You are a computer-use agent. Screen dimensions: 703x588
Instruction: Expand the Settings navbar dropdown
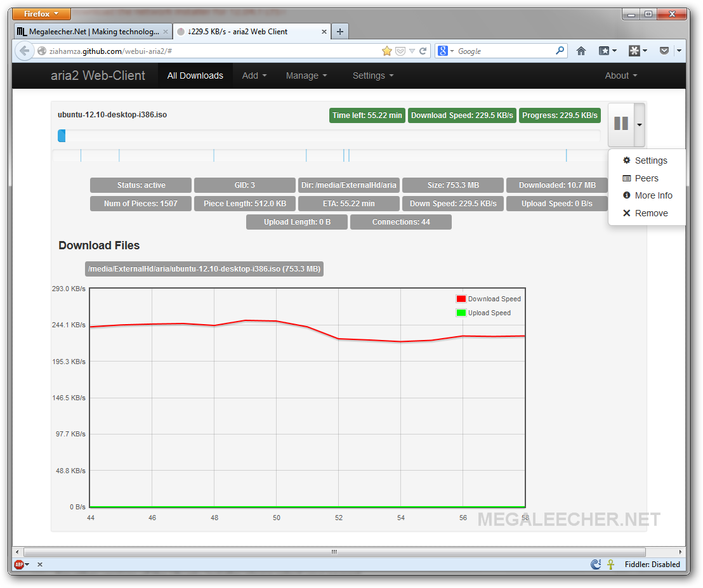(x=373, y=75)
